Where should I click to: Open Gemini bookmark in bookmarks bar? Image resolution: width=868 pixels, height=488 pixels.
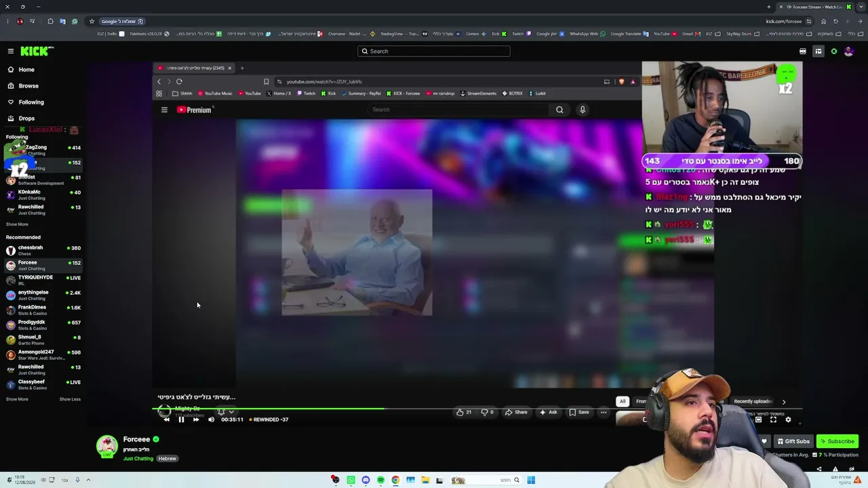[471, 34]
